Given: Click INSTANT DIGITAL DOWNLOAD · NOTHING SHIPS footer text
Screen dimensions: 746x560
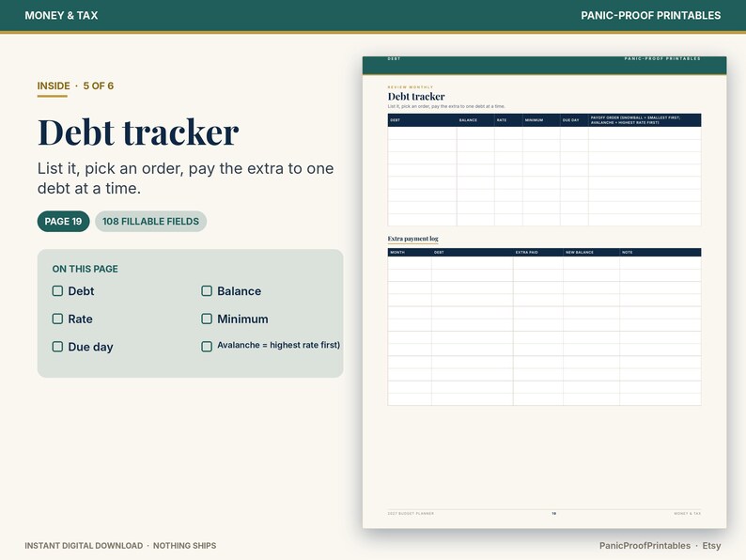Looking at the screenshot, I should coord(120,546).
